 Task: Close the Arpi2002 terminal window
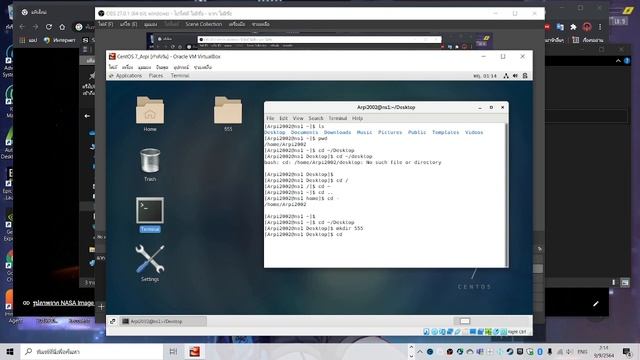(x=502, y=107)
